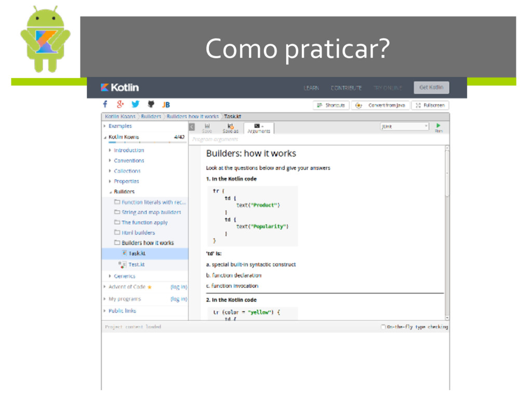Expand the My programs node
The width and height of the screenshot is (532, 399).
tap(104, 299)
